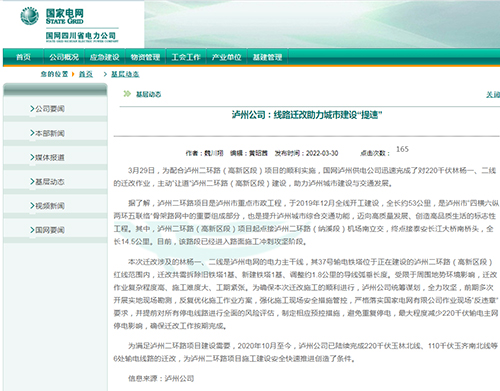Viewport: 500px width, 391px height.
Task: Click the 首页 breadcrumb link
Action: [x=86, y=74]
